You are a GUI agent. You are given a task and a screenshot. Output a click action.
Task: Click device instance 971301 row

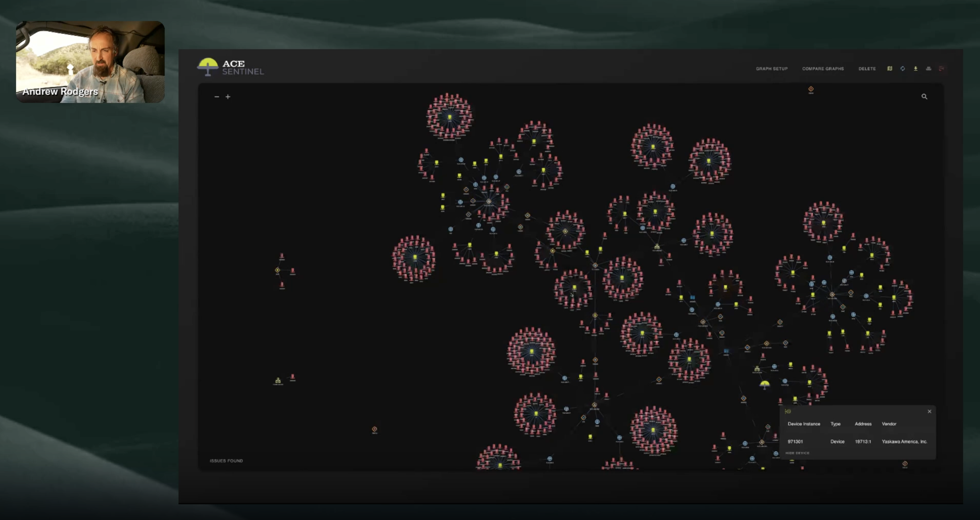[x=795, y=442]
